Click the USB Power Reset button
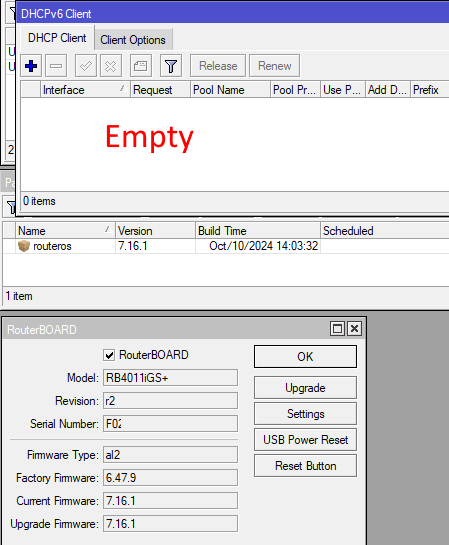The image size is (449, 545). [x=305, y=440]
